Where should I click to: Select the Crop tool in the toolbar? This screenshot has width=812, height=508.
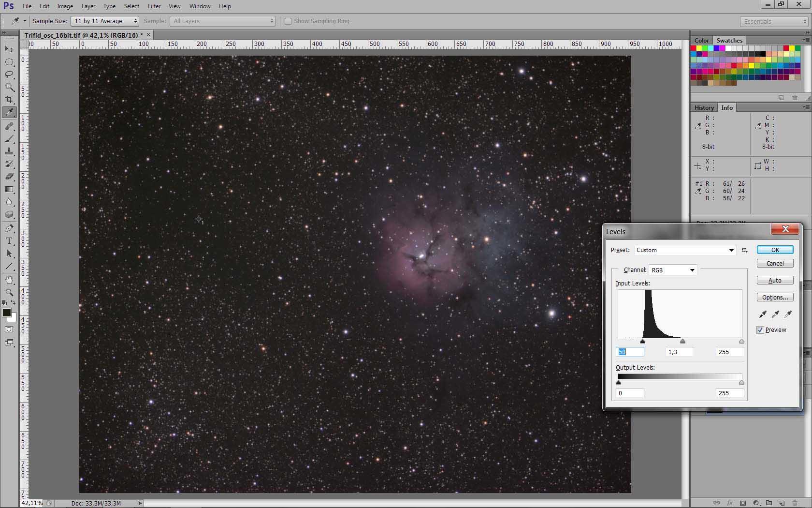(x=9, y=100)
